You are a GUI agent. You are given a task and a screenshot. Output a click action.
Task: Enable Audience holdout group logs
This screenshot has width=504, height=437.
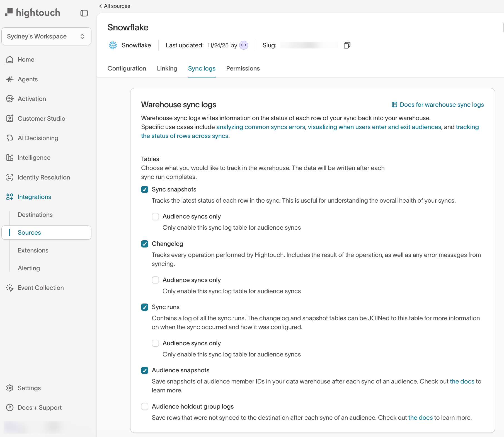pos(145,407)
